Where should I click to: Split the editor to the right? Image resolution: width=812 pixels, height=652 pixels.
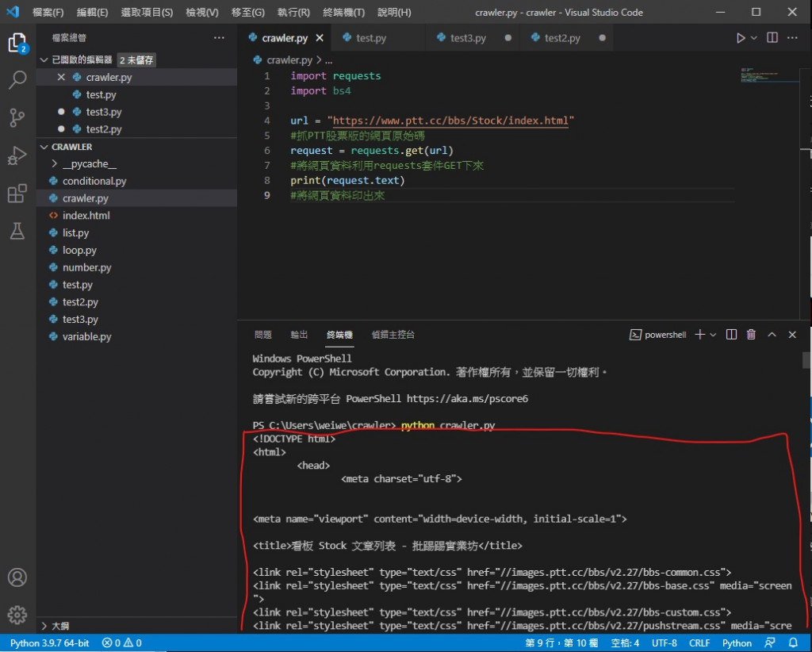[772, 38]
